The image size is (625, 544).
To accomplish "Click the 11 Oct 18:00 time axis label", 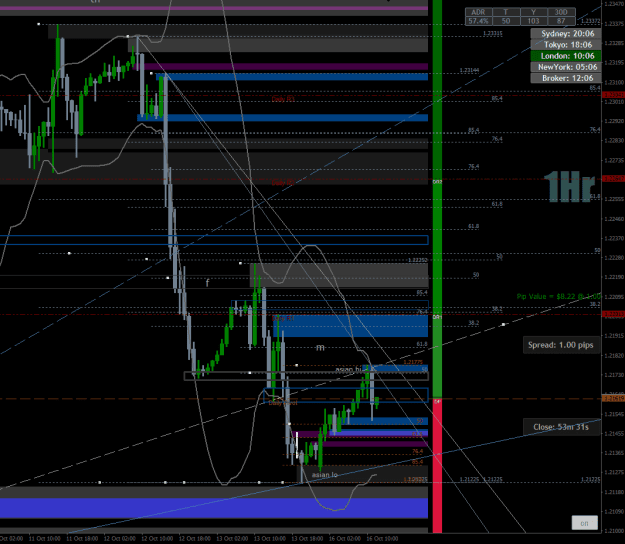I will 82,538.
